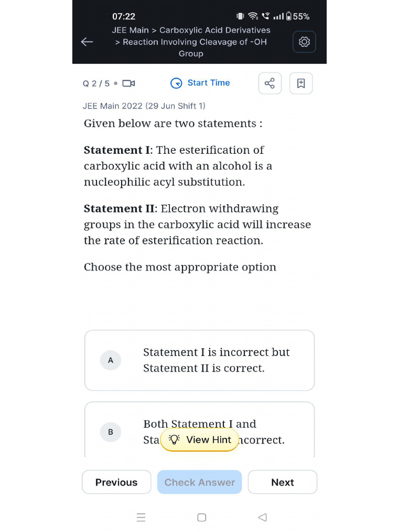Tap the video solution camera icon
The width and height of the screenshot is (399, 532).
(x=128, y=83)
